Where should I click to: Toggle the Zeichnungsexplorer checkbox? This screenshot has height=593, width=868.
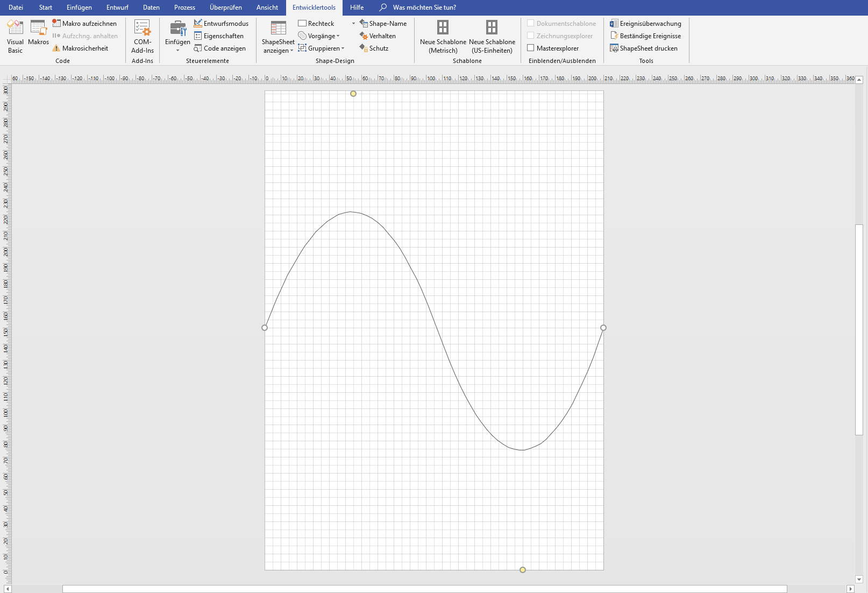[531, 36]
